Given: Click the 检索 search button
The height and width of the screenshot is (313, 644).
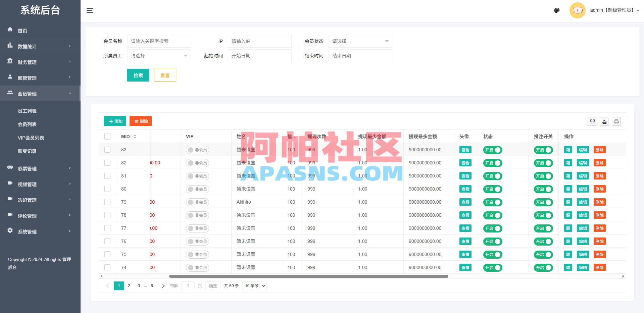Looking at the screenshot, I should pyautogui.click(x=138, y=75).
